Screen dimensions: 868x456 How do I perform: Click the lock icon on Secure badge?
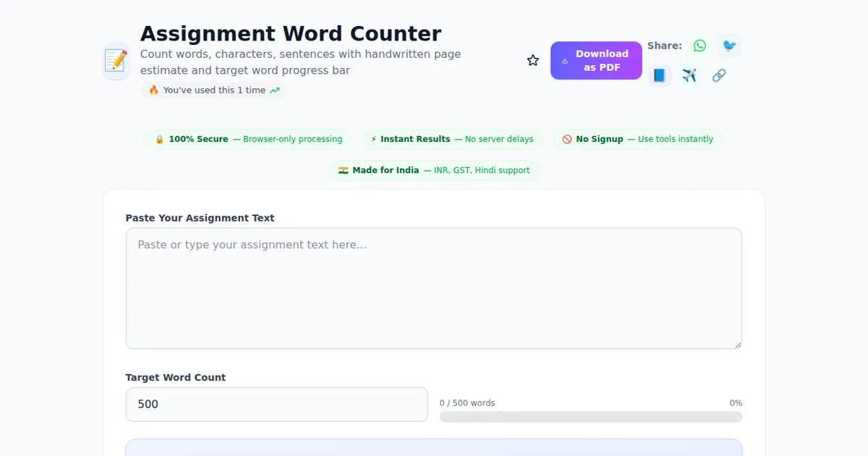pyautogui.click(x=160, y=139)
